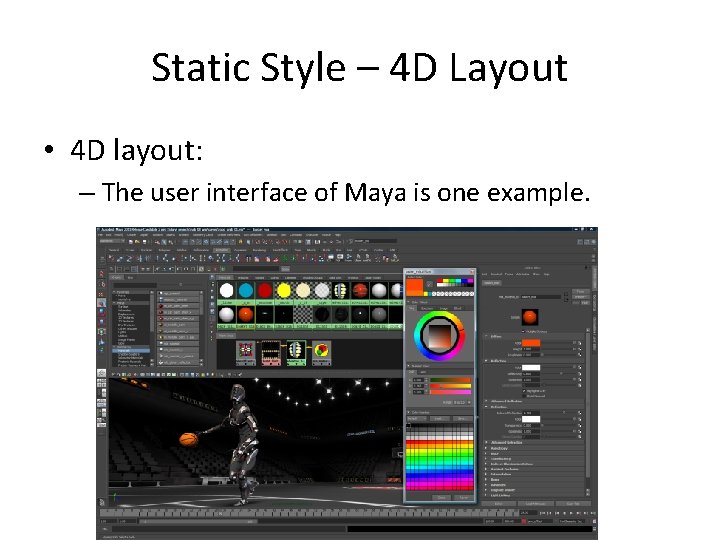Switch to the Image tab in color picker

[x=444, y=308]
